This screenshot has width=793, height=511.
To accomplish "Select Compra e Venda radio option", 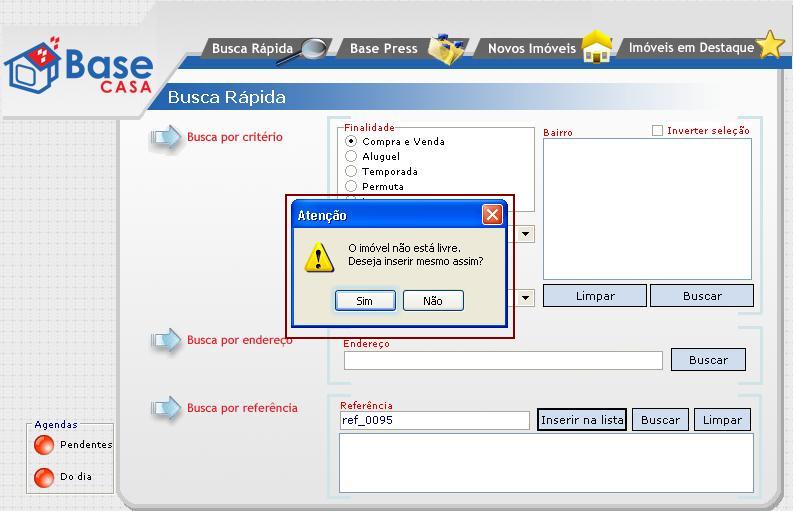I will pos(351,141).
